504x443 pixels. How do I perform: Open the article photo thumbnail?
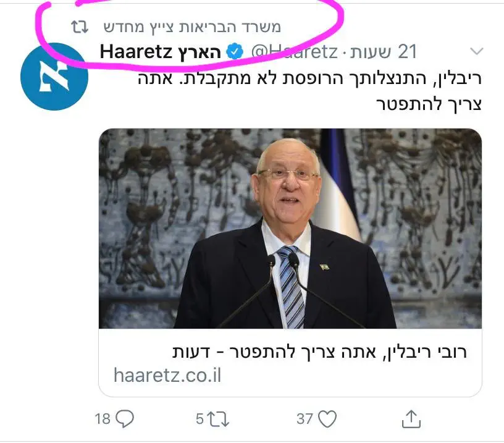point(290,228)
